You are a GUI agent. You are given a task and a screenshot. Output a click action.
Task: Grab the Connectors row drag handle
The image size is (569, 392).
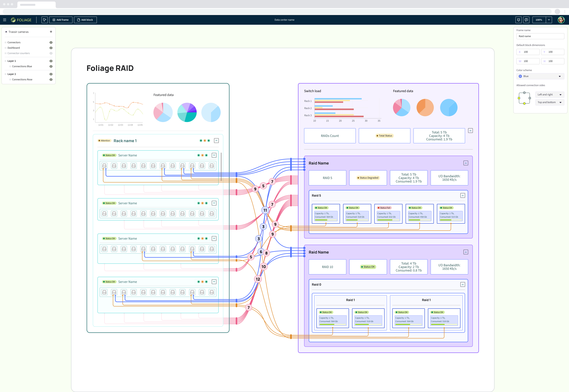[x=6, y=42]
